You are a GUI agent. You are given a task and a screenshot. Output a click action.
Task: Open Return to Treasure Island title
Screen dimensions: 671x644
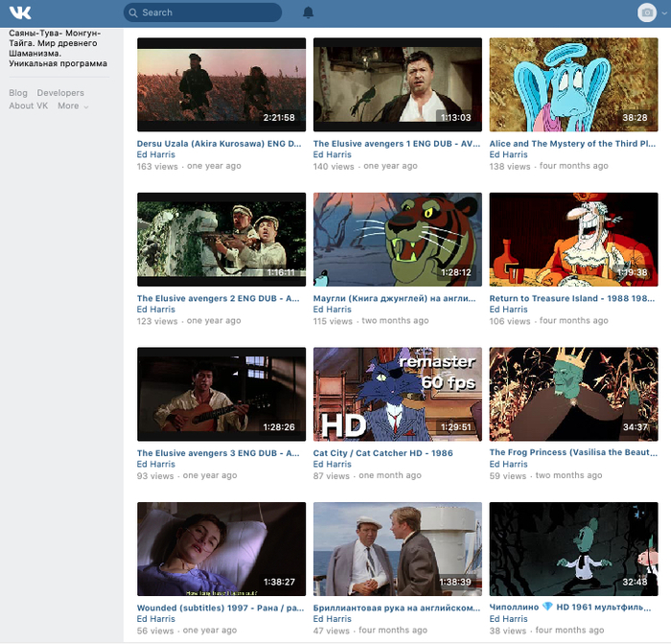click(x=572, y=299)
